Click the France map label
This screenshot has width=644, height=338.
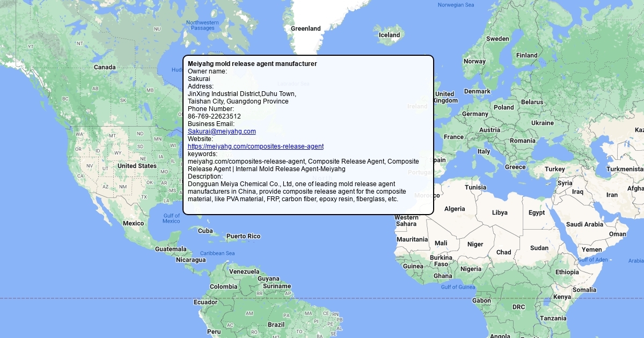[x=453, y=137]
